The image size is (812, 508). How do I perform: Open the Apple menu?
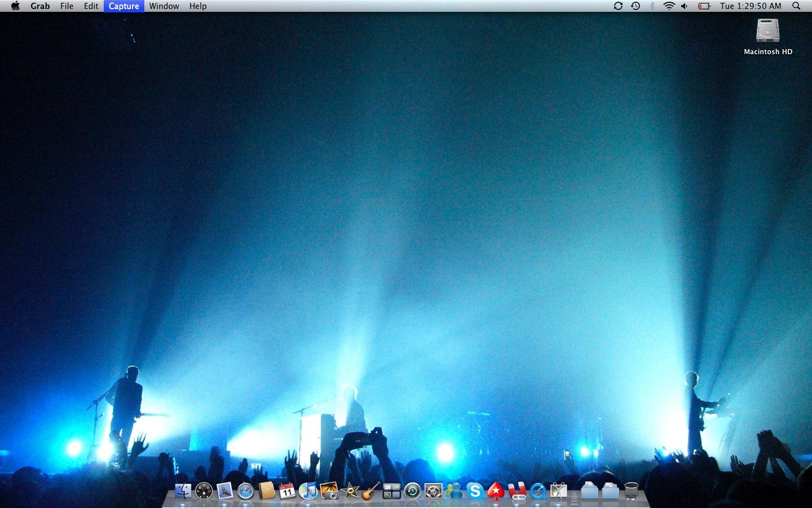tap(15, 6)
